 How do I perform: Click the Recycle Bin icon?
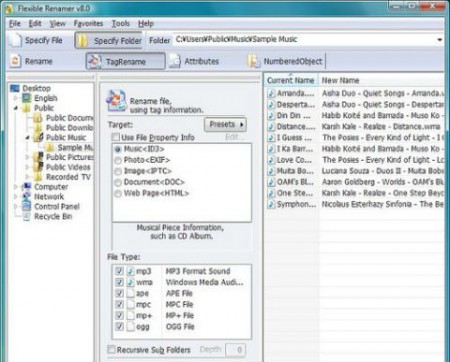pyautogui.click(x=27, y=216)
